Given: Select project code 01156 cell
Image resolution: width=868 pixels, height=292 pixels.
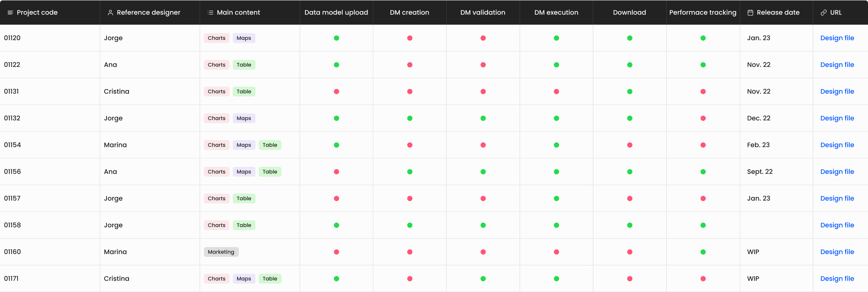Looking at the screenshot, I should pyautogui.click(x=12, y=172).
